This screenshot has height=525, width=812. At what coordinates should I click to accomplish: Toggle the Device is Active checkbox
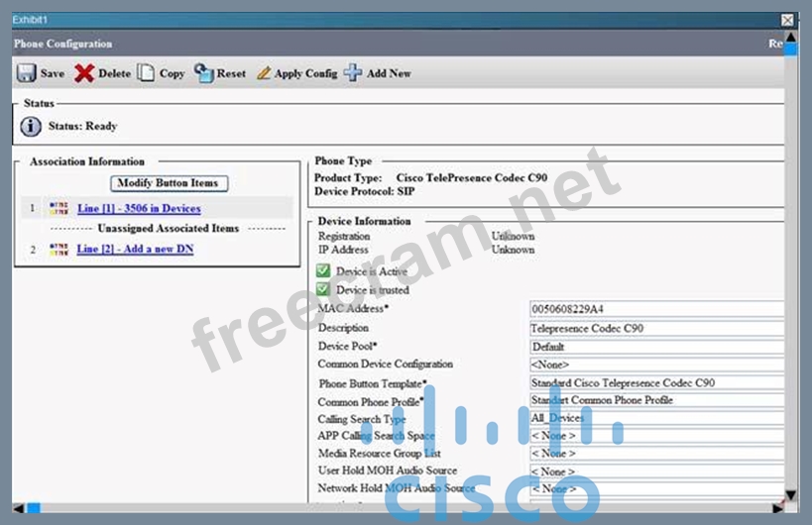323,270
